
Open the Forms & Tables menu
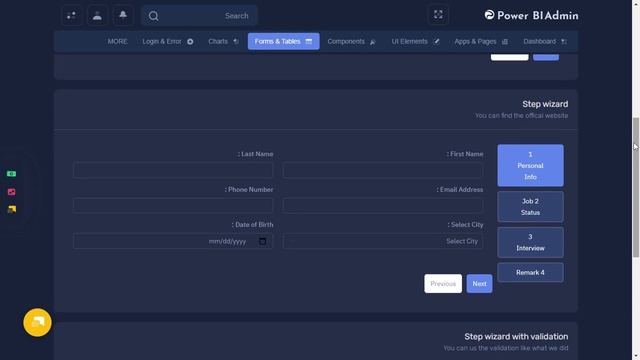point(283,42)
